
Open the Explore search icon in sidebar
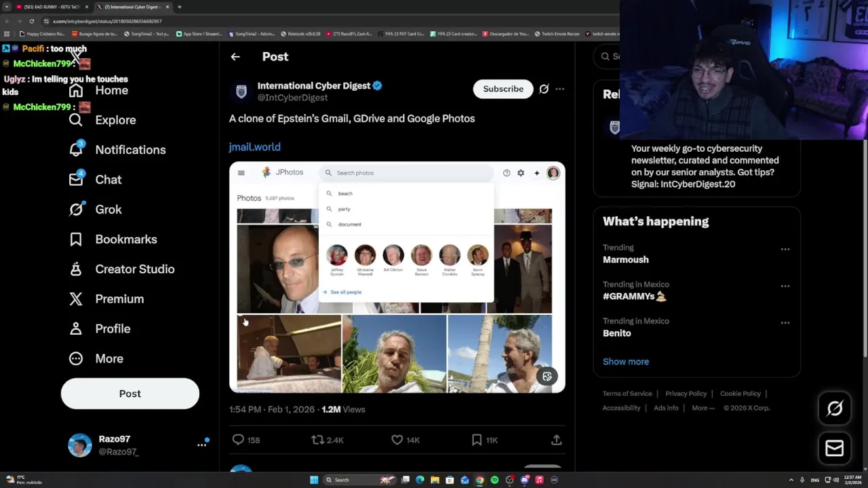pos(76,120)
